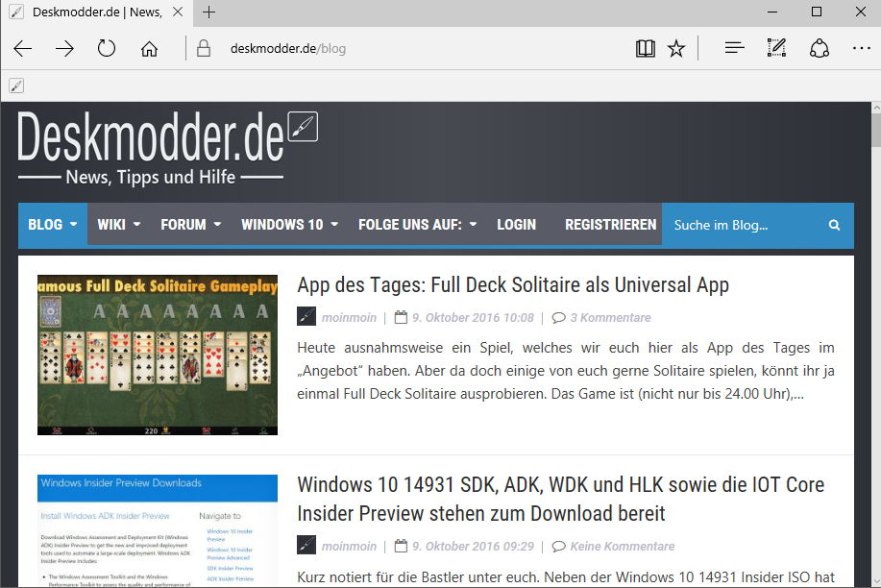The height and width of the screenshot is (588, 881).
Task: Click the scrollbar up arrow
Action: [x=876, y=107]
